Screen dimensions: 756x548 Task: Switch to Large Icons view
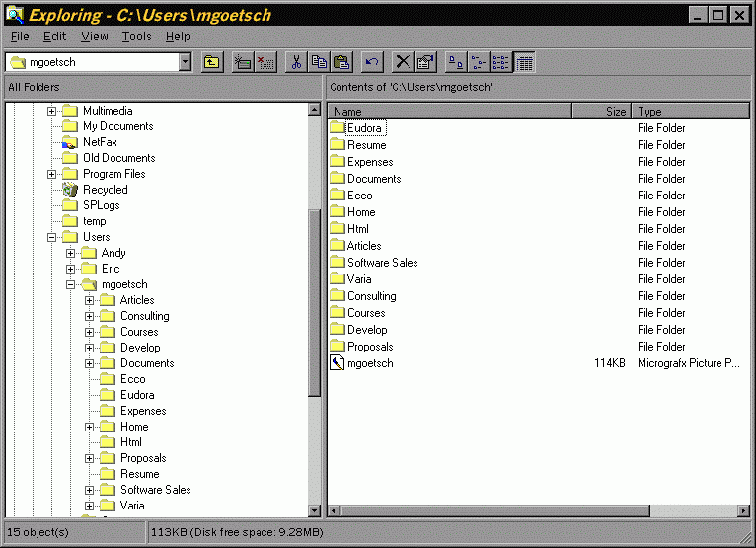(456, 62)
